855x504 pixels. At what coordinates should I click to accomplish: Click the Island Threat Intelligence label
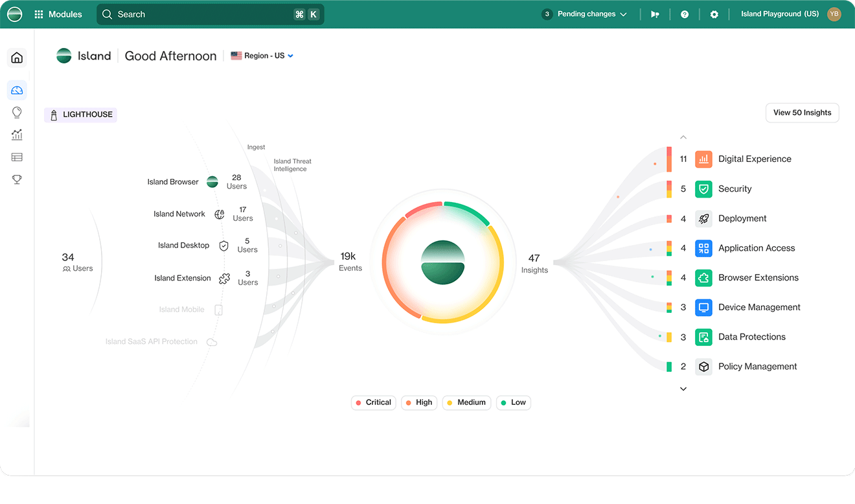click(x=292, y=165)
